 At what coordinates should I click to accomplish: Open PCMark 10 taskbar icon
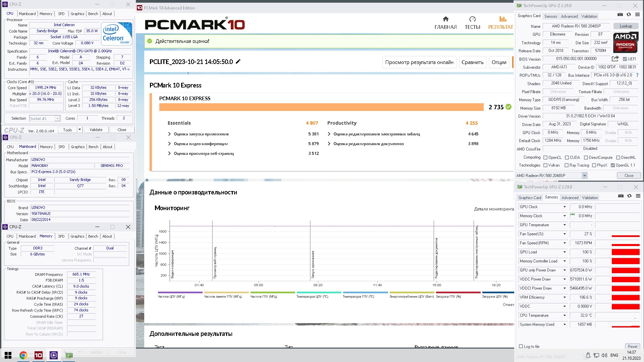click(39, 355)
